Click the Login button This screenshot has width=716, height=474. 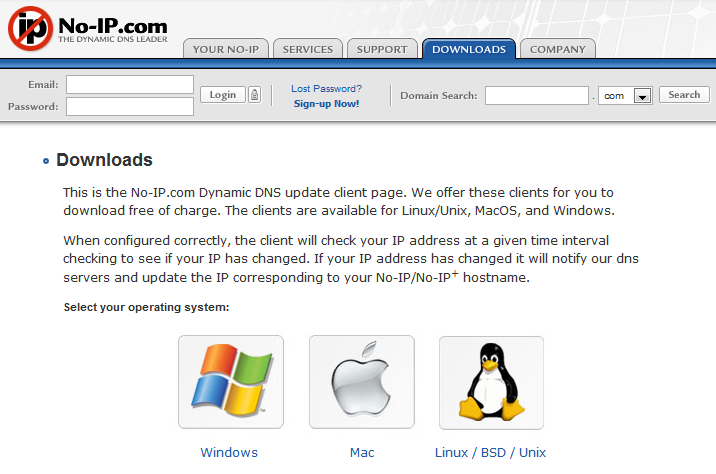coord(223,95)
